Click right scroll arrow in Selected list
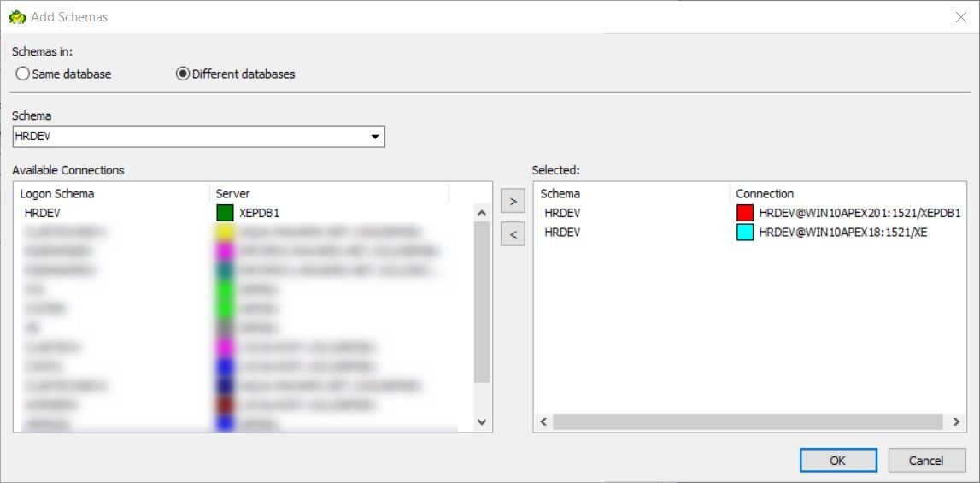Screen dimensions: 980x483 955,421
